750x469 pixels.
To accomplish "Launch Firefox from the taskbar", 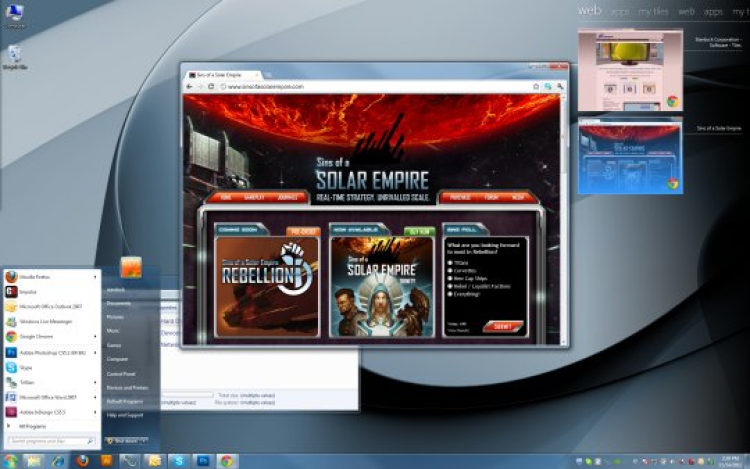I will [x=82, y=461].
